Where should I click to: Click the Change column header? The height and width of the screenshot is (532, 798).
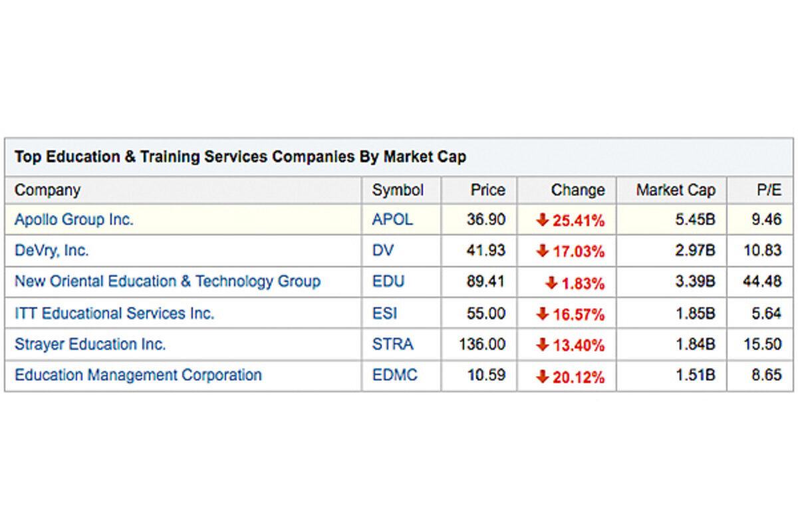pyautogui.click(x=578, y=190)
